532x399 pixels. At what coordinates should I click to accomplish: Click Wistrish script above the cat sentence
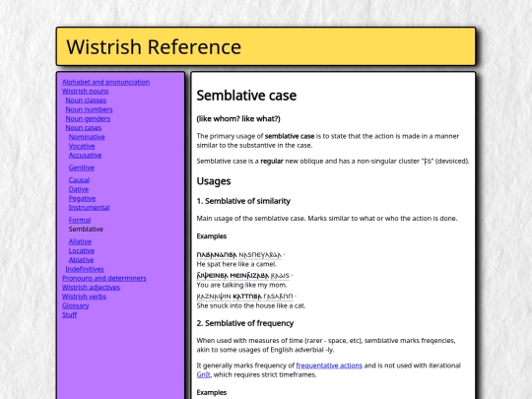pos(246,297)
